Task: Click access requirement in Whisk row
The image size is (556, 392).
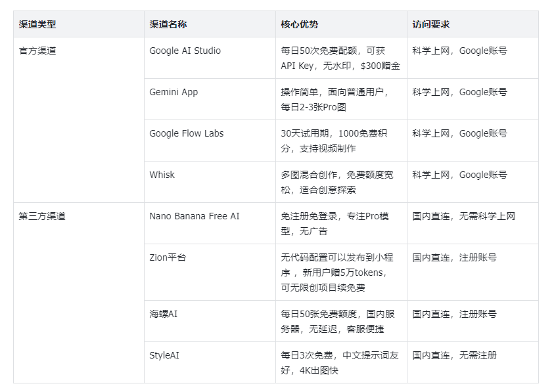Action: pyautogui.click(x=473, y=182)
